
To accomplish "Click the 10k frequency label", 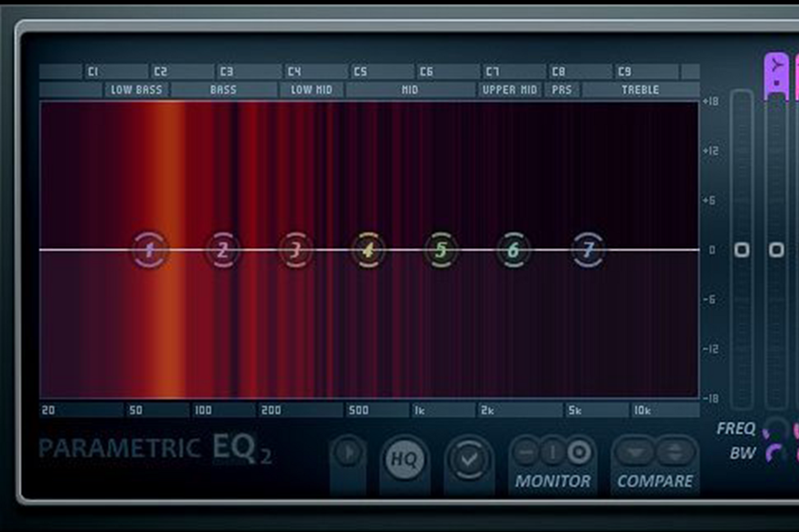I will click(x=642, y=410).
